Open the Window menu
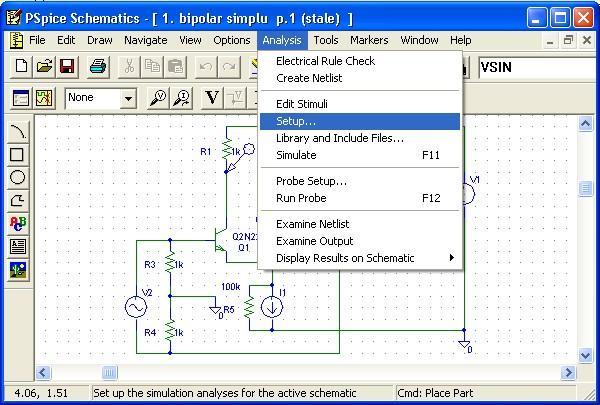Screen dimensions: 600x405 pyautogui.click(x=419, y=40)
